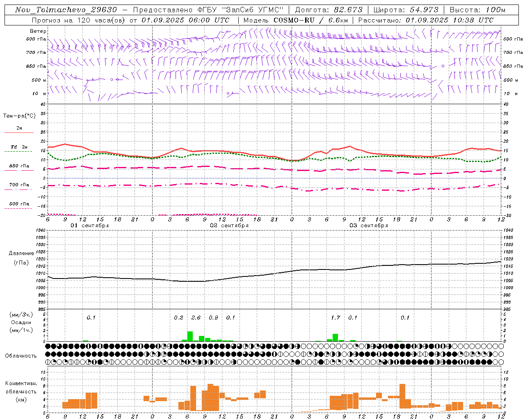Click the Высота: 100м value
The height and width of the screenshot is (420, 525).
coord(477,10)
